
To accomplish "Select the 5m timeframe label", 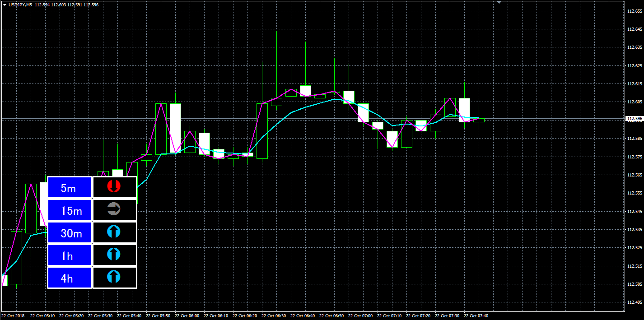I will pyautogui.click(x=70, y=187).
